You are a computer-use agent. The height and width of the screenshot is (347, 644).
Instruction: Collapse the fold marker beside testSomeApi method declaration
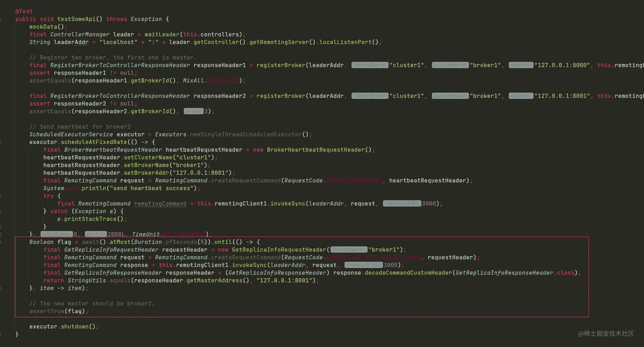pyautogui.click(x=1, y=19)
